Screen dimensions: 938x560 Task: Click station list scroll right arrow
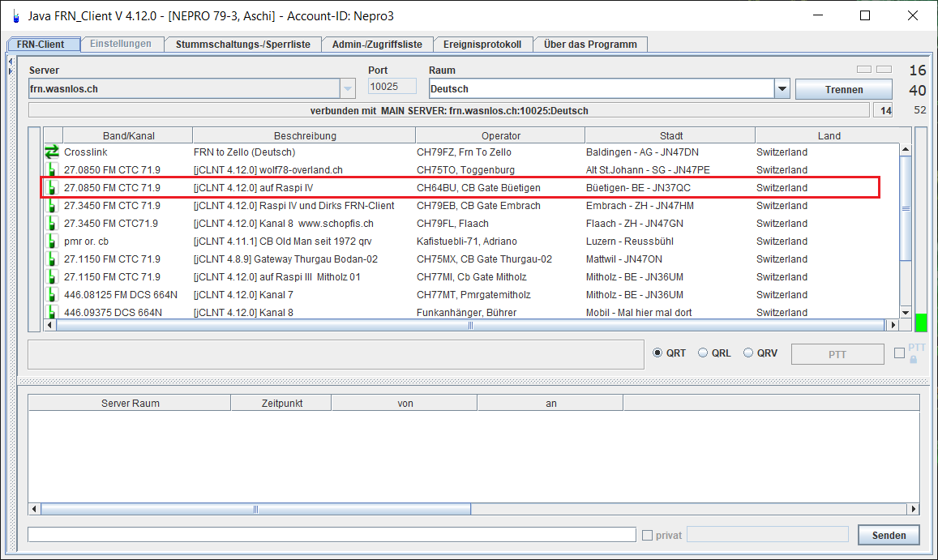(x=893, y=326)
